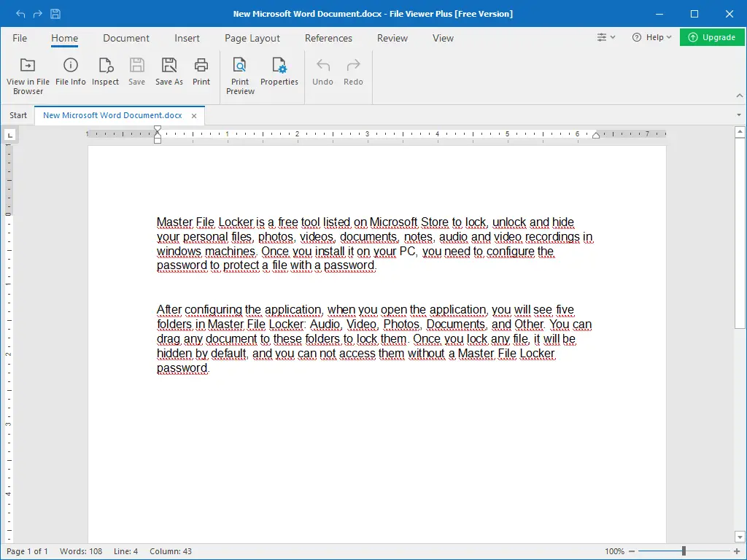This screenshot has width=747, height=560.
Task: Click the vertical scrollbar up arrow
Action: pos(740,131)
